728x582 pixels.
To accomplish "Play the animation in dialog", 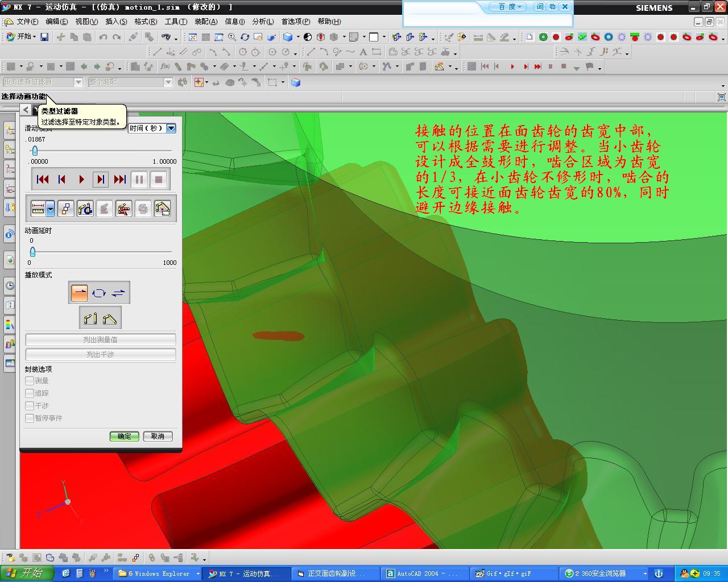I will tap(81, 180).
